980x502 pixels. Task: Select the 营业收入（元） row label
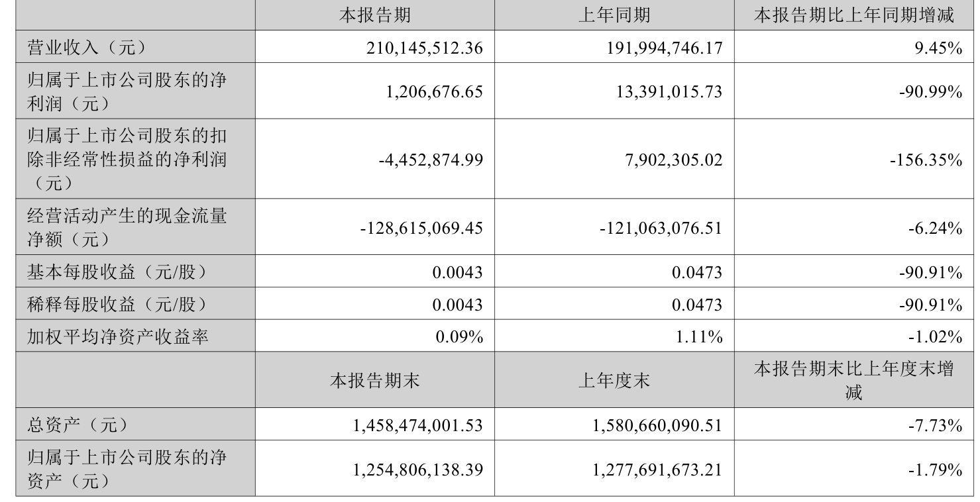[86, 47]
